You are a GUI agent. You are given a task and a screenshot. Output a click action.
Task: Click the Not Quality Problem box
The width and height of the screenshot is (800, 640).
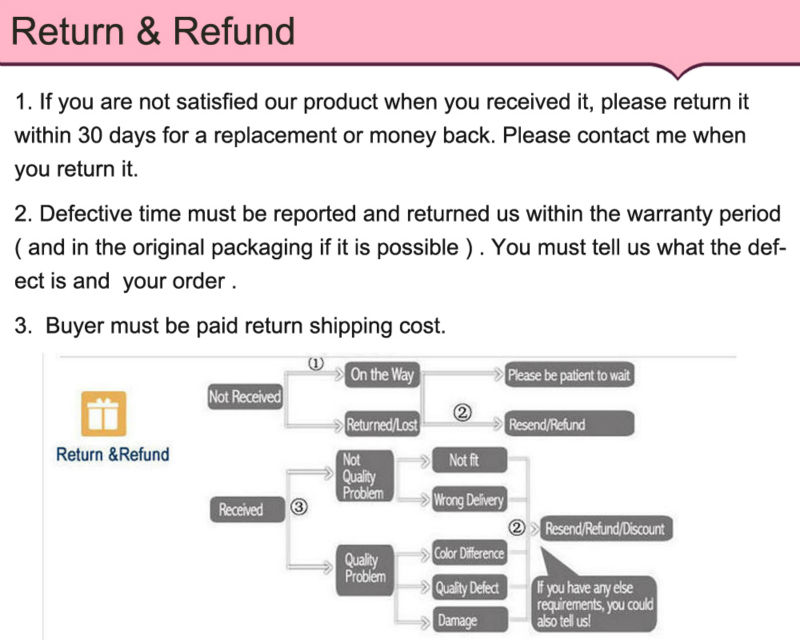click(363, 477)
